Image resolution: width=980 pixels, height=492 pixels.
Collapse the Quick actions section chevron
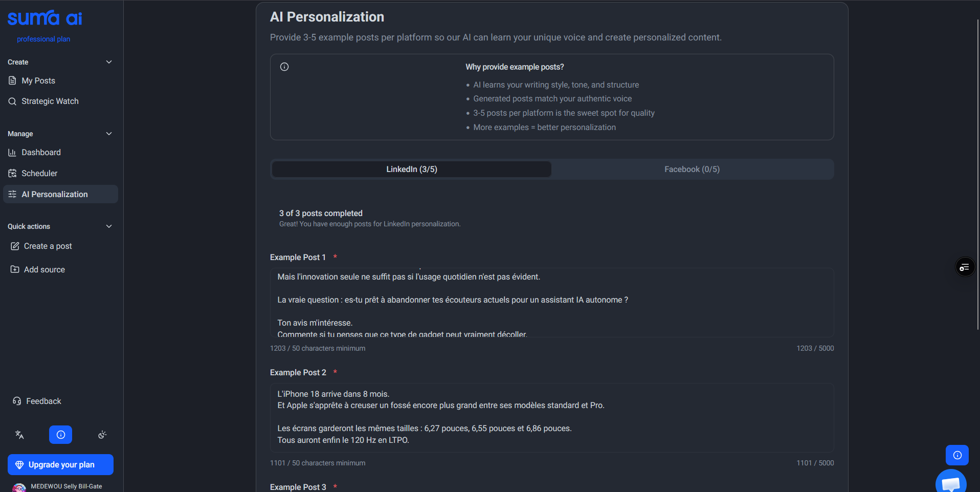[109, 226]
